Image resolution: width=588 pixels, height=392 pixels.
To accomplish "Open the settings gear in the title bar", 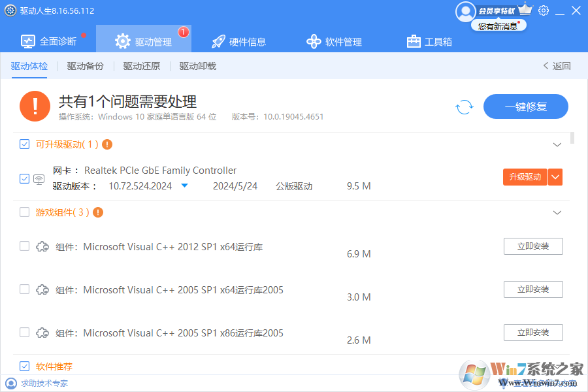I will [544, 10].
